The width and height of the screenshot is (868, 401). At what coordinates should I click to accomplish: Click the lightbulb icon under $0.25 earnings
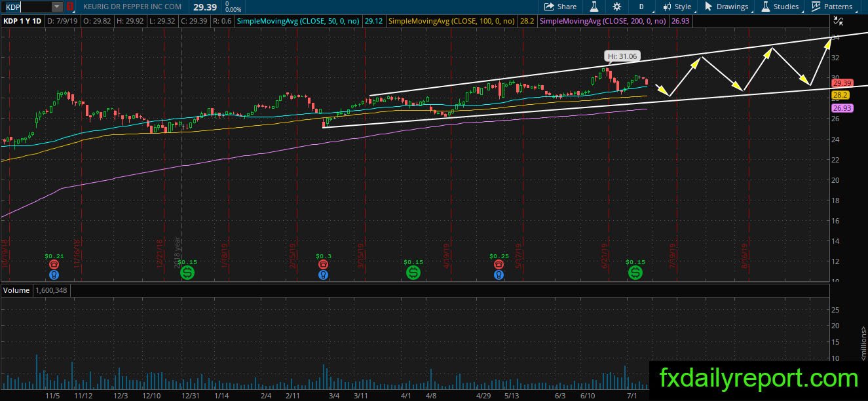pos(499,275)
